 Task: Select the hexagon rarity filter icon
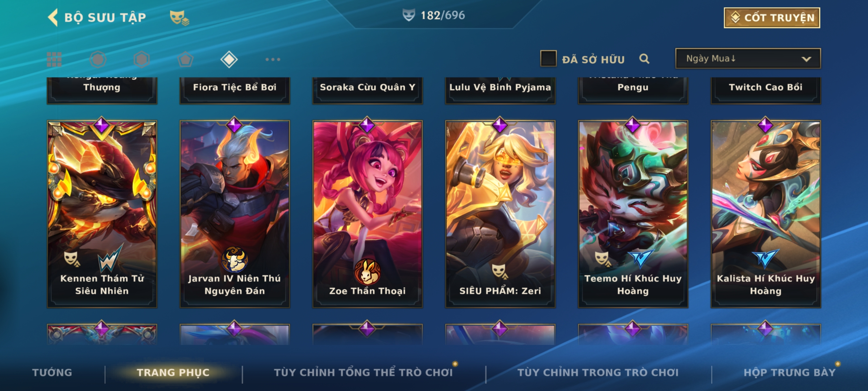click(x=141, y=59)
